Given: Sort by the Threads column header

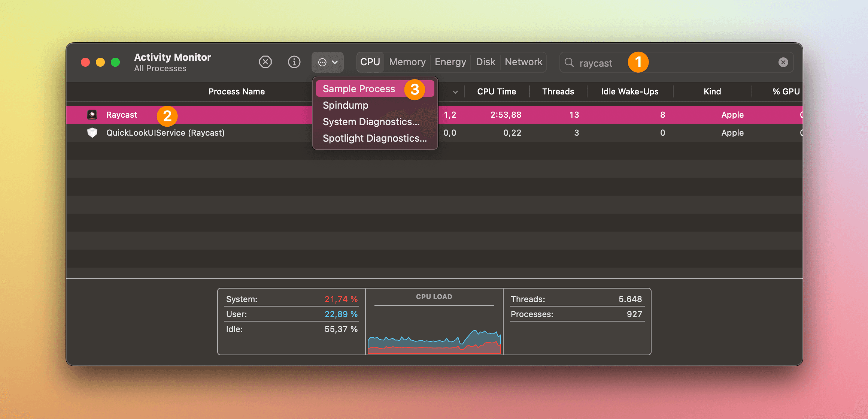Looking at the screenshot, I should pyautogui.click(x=558, y=91).
